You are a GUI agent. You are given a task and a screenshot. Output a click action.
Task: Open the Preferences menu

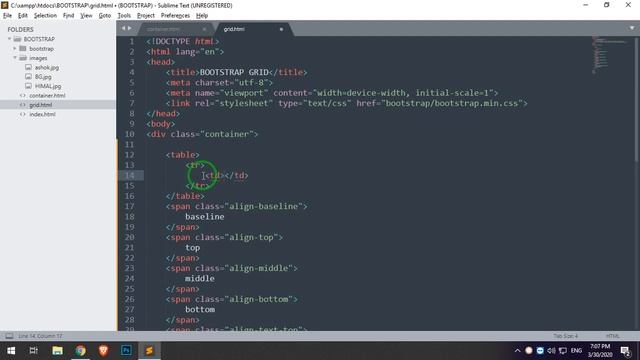(176, 16)
